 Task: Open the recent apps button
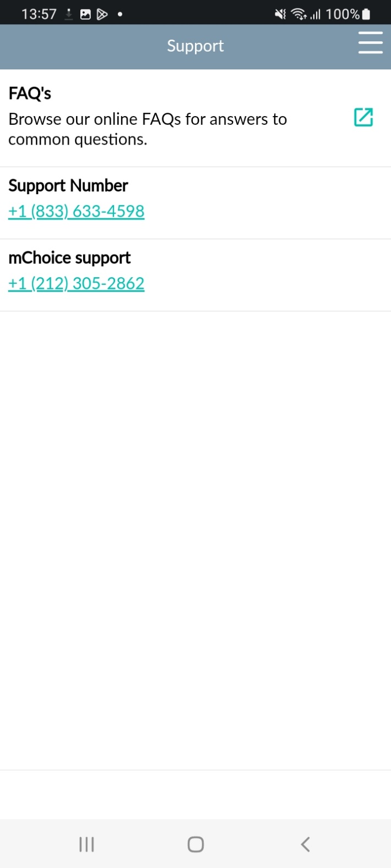[x=86, y=844]
